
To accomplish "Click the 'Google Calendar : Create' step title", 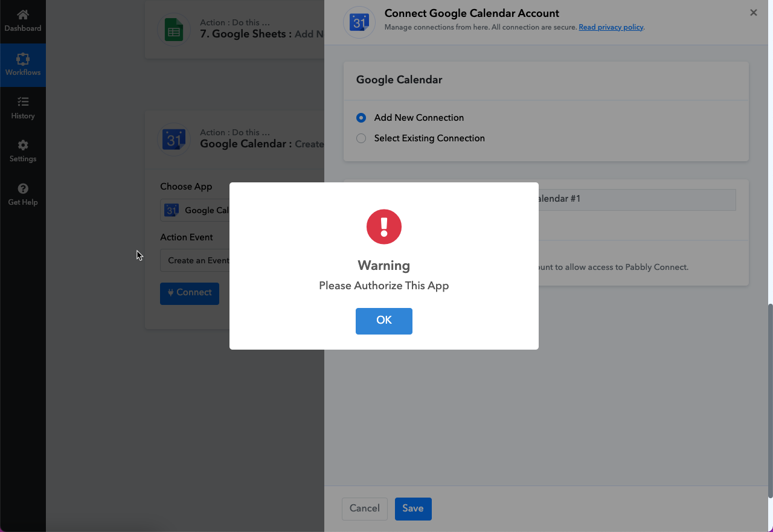I will pos(261,144).
